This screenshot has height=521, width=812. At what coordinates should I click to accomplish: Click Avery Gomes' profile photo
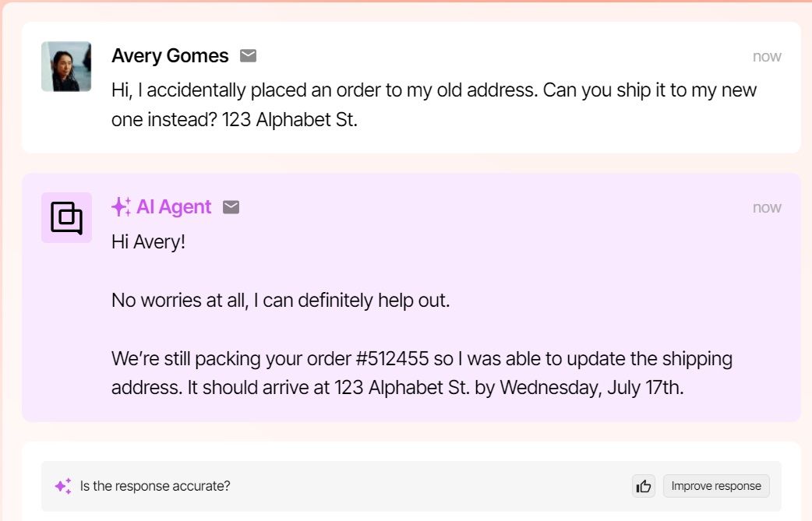tap(66, 66)
